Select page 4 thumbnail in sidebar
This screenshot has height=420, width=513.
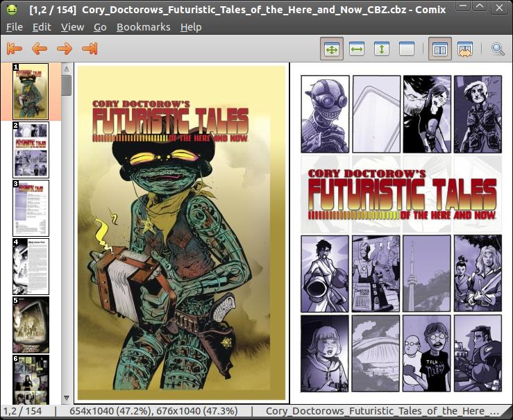pos(31,267)
